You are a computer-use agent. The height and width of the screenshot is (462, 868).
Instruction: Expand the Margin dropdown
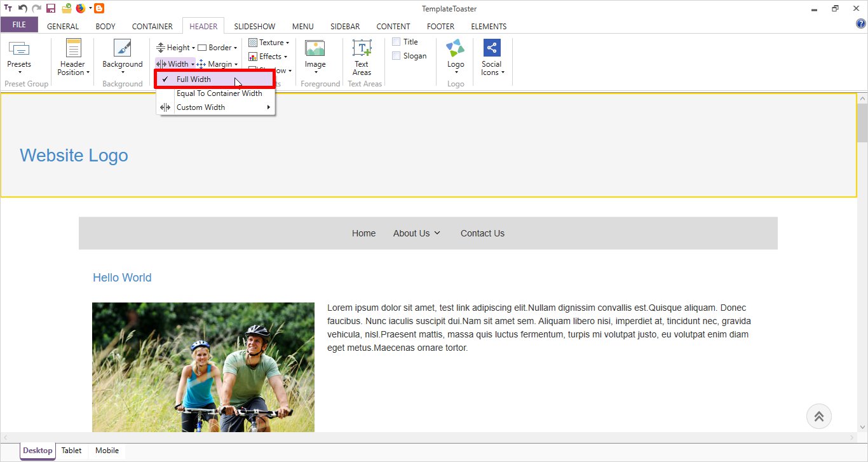(218, 64)
